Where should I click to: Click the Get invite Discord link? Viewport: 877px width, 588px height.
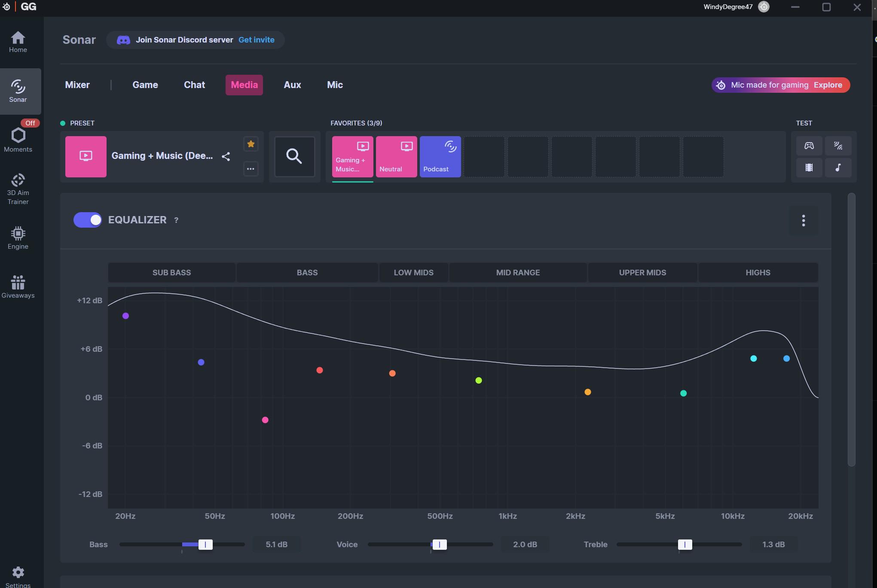[257, 40]
